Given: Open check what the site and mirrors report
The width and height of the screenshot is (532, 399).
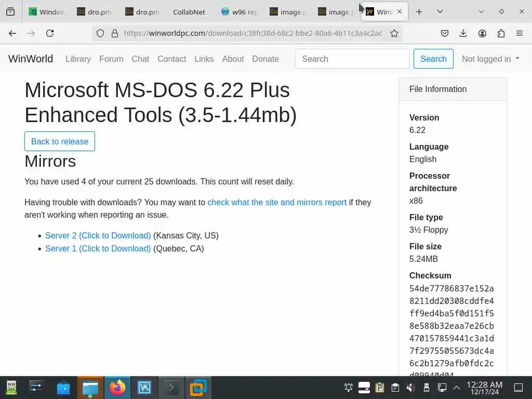Looking at the screenshot, I should tap(277, 203).
